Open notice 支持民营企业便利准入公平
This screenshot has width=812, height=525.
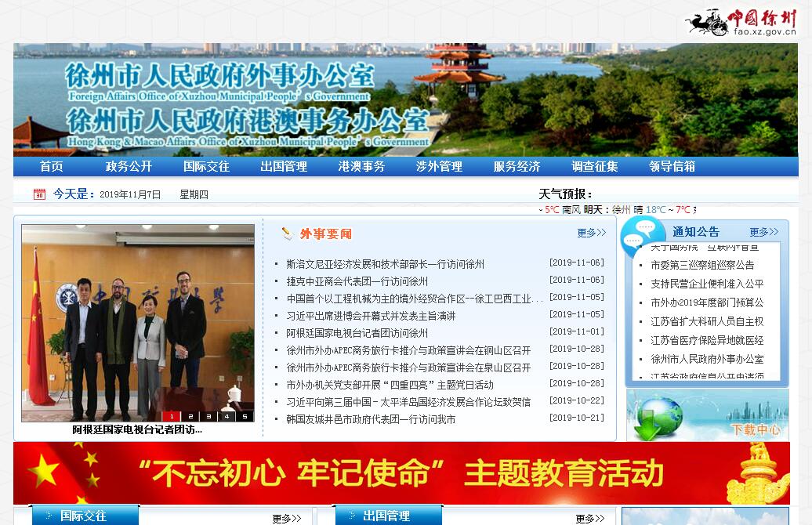click(706, 284)
